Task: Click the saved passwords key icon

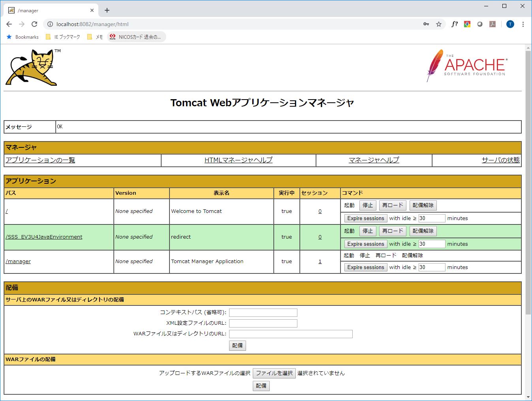Action: click(426, 24)
